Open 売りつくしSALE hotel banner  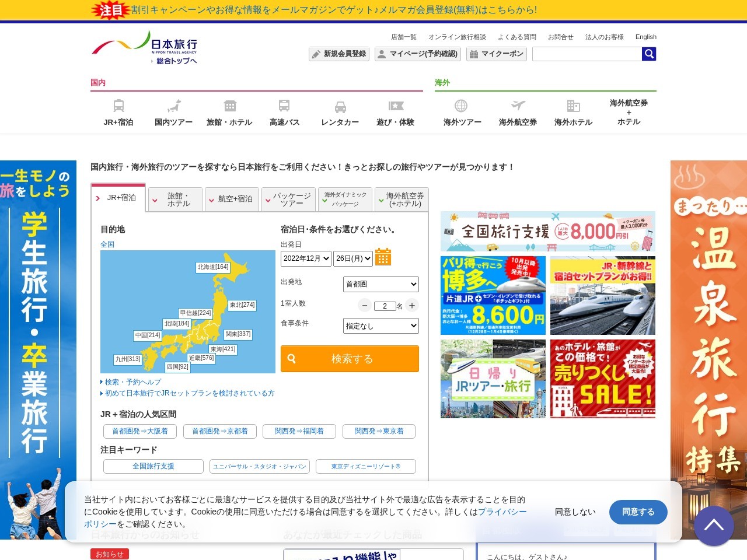coord(603,379)
